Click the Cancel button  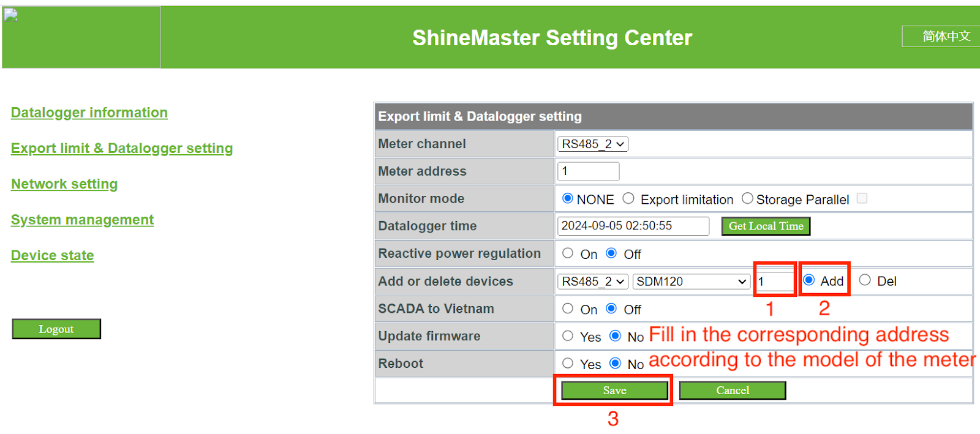tap(733, 391)
